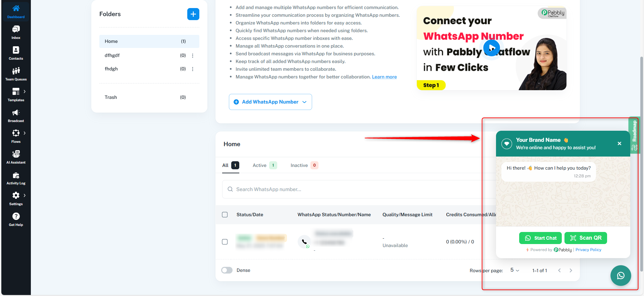The height and width of the screenshot is (296, 644).
Task: Click the Scan QR button
Action: 586,238
